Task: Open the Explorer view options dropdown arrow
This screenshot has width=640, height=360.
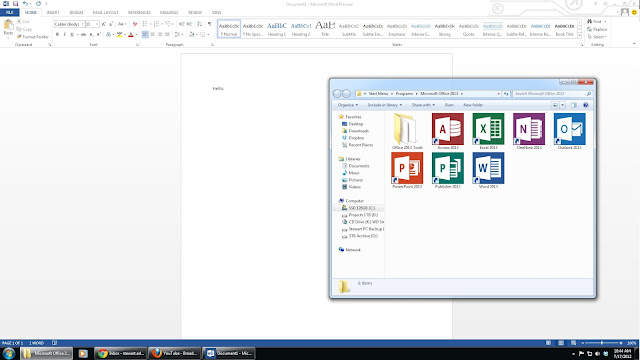Action: coord(562,105)
